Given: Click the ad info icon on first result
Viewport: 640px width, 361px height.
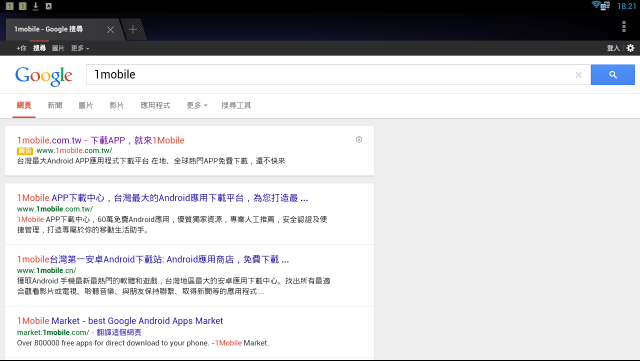Looking at the screenshot, I should 359,140.
